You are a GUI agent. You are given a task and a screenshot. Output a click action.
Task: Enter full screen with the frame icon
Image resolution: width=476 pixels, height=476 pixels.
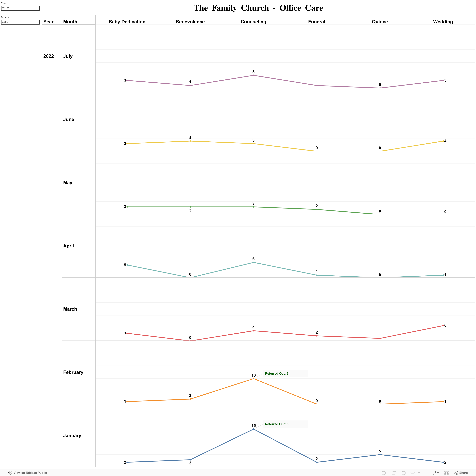[x=446, y=473]
